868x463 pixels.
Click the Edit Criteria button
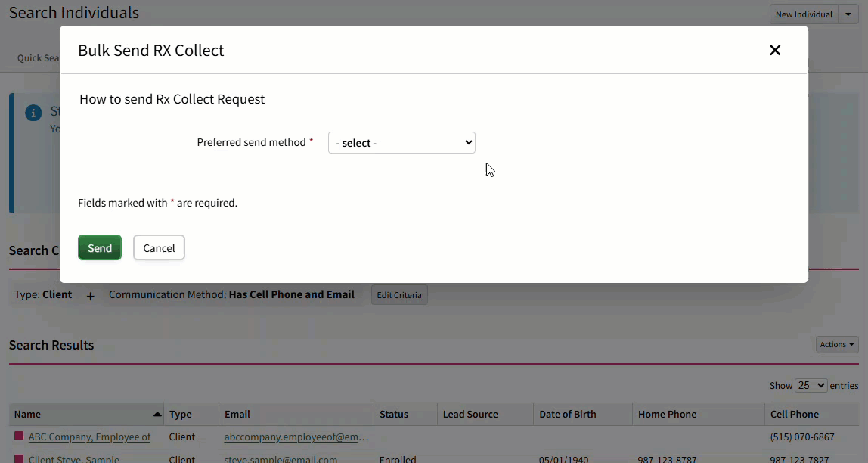point(398,295)
